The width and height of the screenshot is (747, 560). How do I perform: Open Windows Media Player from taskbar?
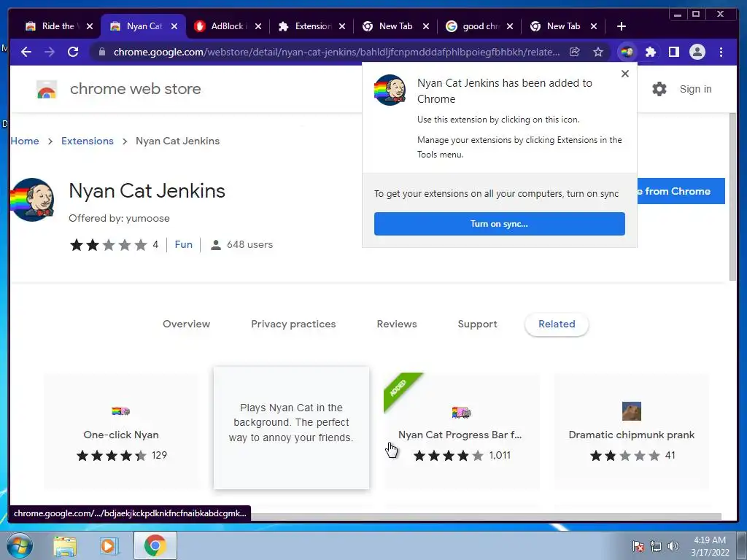108,546
